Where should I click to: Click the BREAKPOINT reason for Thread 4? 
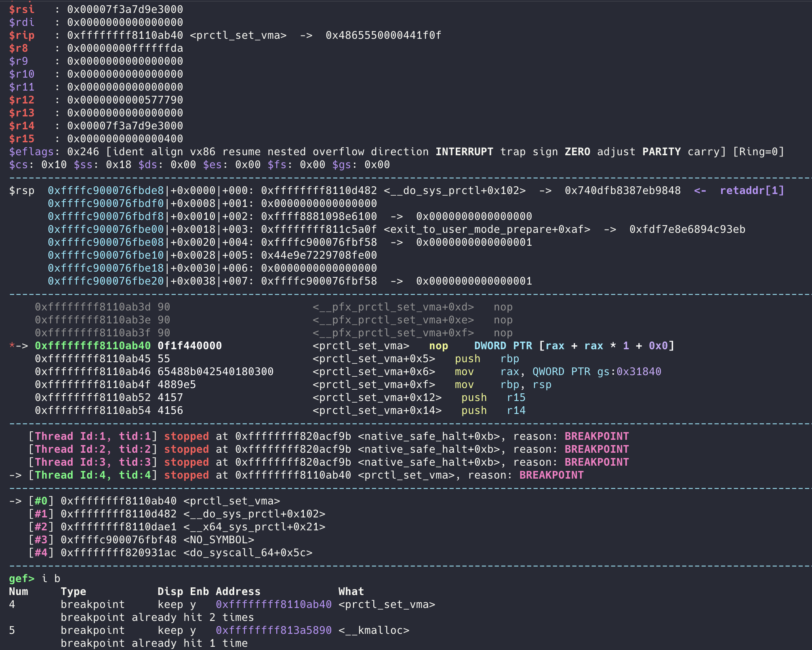coord(551,475)
